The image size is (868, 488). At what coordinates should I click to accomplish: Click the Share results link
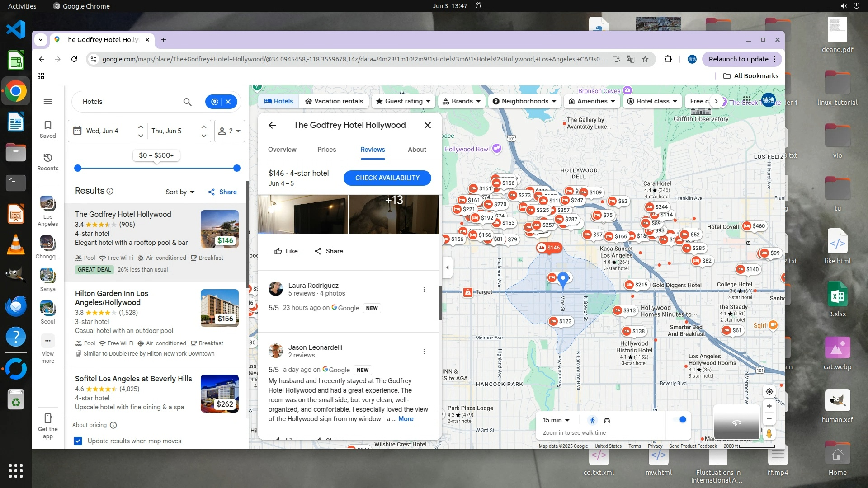[x=222, y=192]
